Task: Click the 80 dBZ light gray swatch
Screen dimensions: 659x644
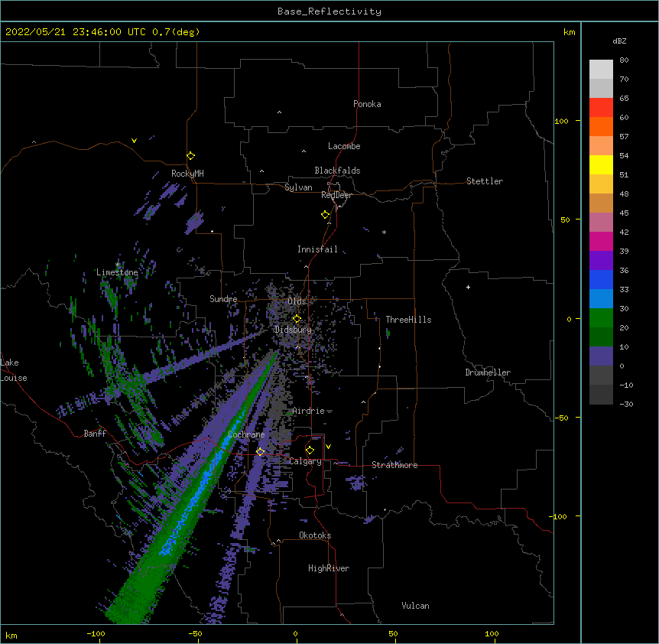Action: pos(601,70)
